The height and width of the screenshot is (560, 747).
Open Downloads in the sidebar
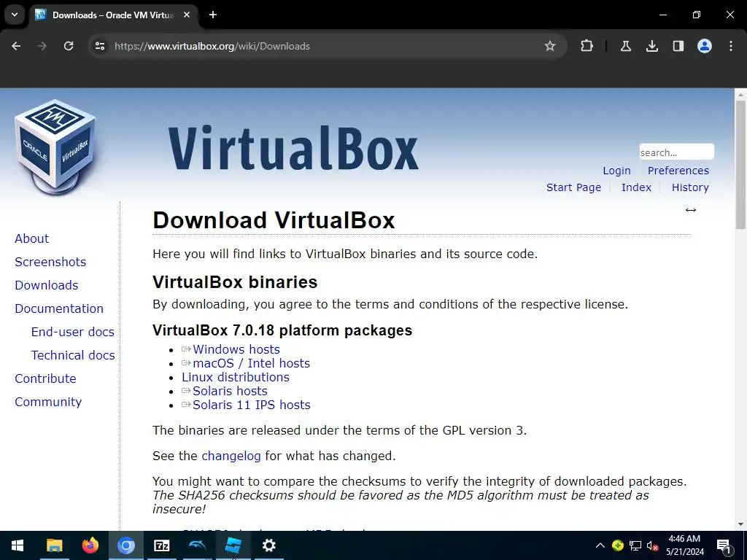[x=47, y=285]
